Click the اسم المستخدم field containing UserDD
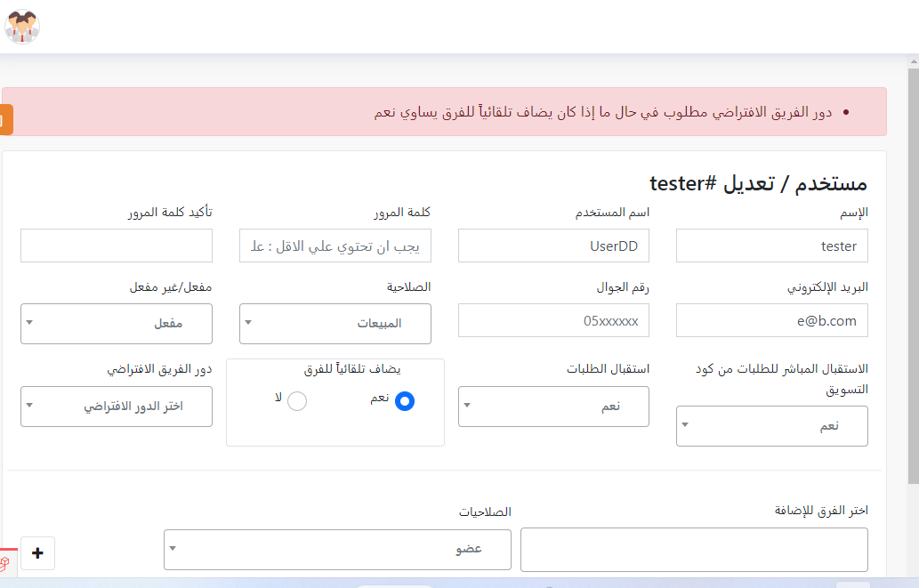The image size is (919, 588). click(x=553, y=246)
